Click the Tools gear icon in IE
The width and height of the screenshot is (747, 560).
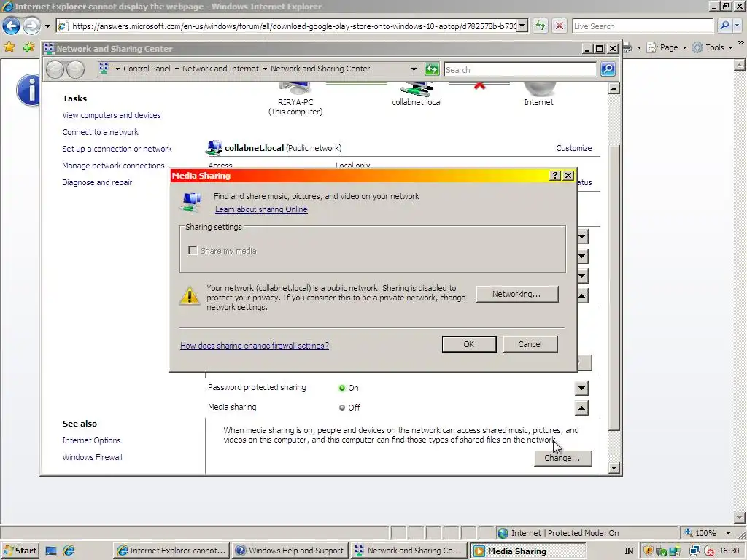[x=697, y=47]
